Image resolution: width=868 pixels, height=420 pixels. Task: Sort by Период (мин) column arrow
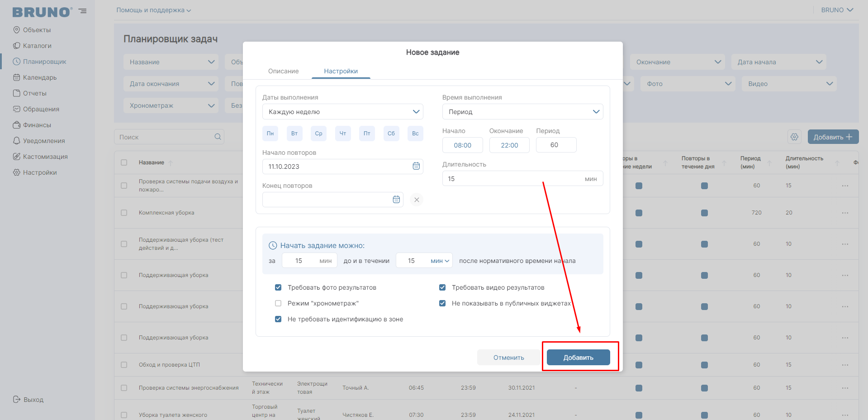click(x=769, y=163)
